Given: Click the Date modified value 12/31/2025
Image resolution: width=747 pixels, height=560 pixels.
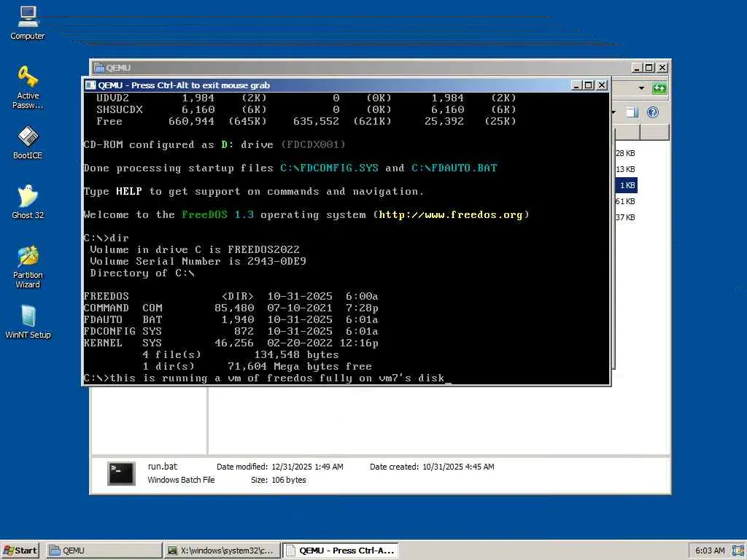Looking at the screenshot, I should point(307,467).
